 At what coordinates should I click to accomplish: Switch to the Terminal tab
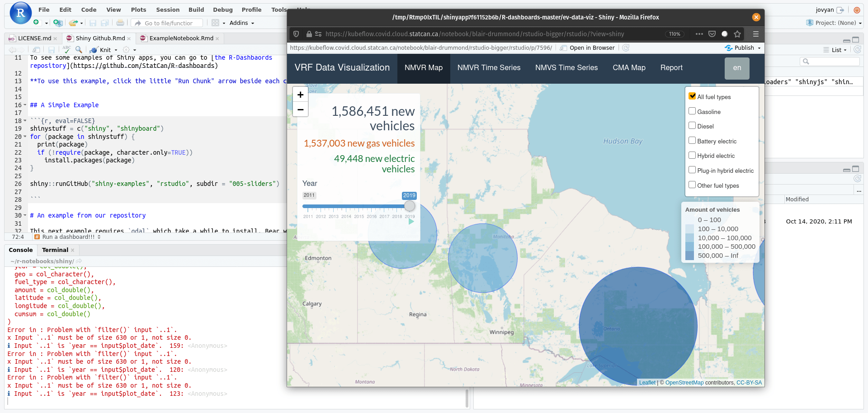click(x=55, y=250)
